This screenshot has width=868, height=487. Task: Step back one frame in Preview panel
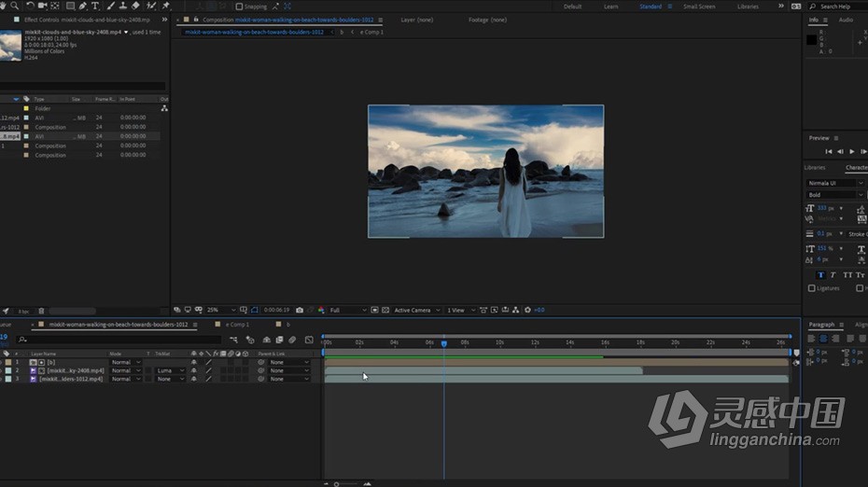click(x=840, y=152)
